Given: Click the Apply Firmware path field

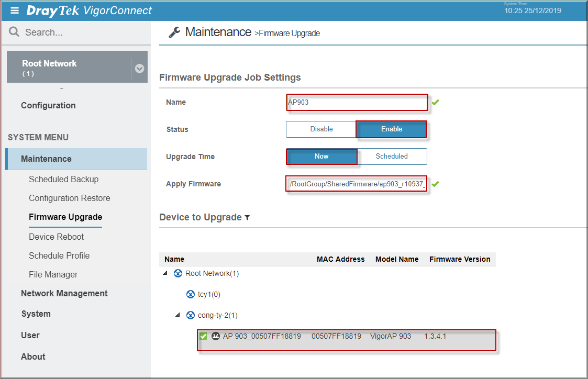Looking at the screenshot, I should pos(356,184).
